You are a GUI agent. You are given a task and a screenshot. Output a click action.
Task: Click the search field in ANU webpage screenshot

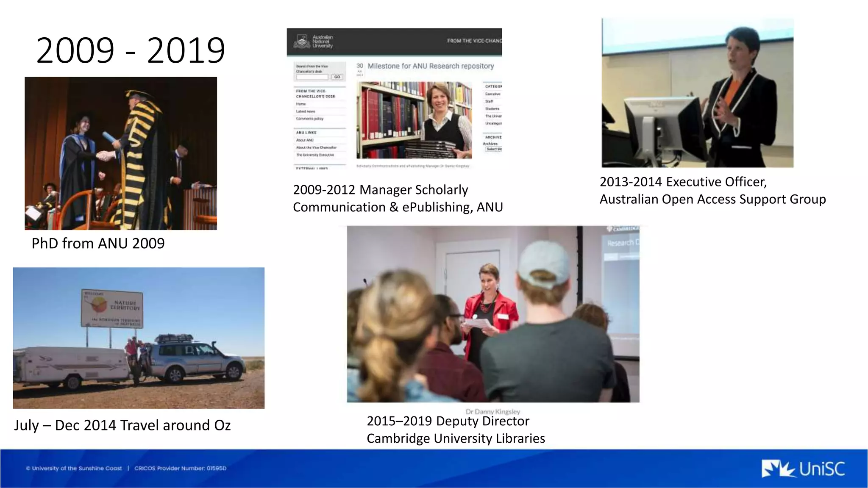point(312,77)
